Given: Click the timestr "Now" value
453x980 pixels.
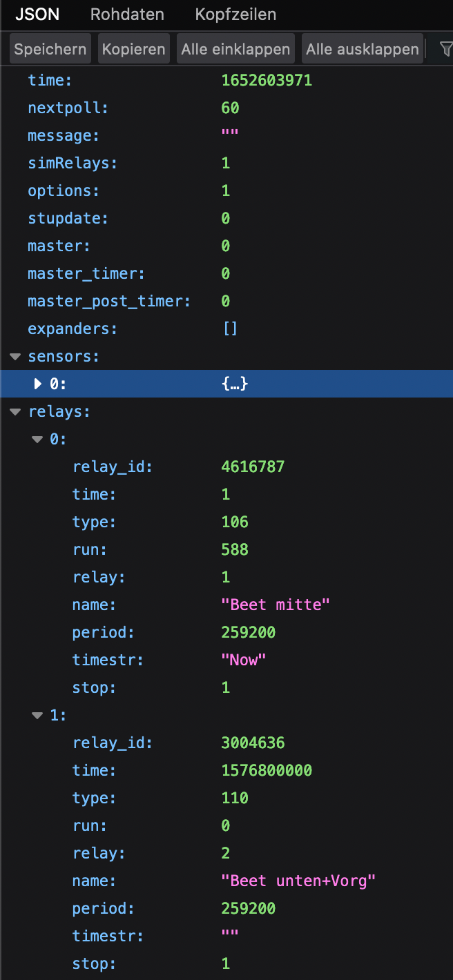Looking at the screenshot, I should pyautogui.click(x=243, y=660).
